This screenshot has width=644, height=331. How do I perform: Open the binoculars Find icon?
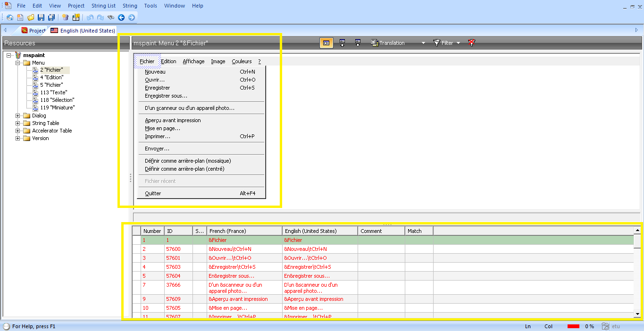click(111, 17)
